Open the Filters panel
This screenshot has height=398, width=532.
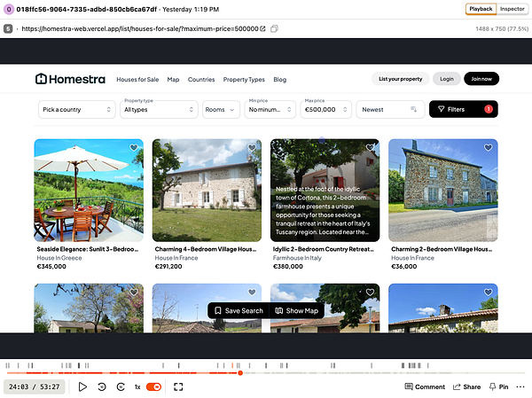464,109
